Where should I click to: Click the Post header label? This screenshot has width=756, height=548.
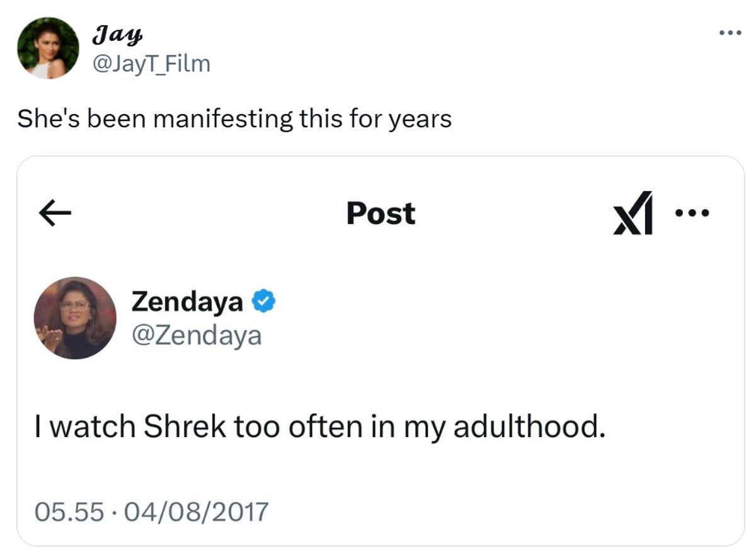[379, 214]
